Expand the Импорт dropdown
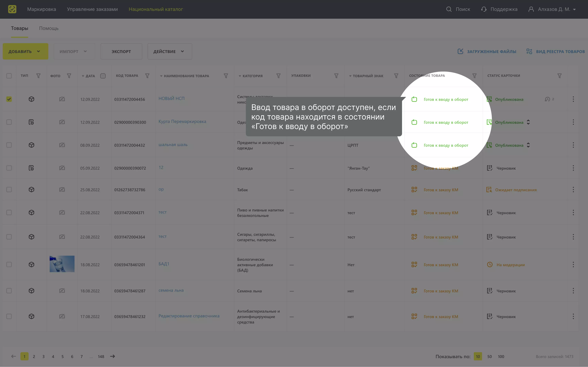The width and height of the screenshot is (588, 367). [x=74, y=52]
